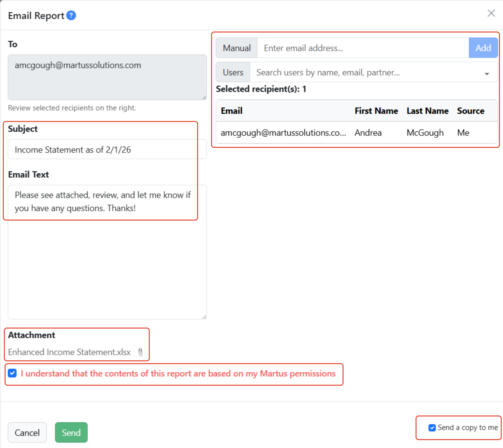Click the Enhanced Income Statement.xlsx attachment name
Image resolution: width=503 pixels, height=448 pixels.
69,352
